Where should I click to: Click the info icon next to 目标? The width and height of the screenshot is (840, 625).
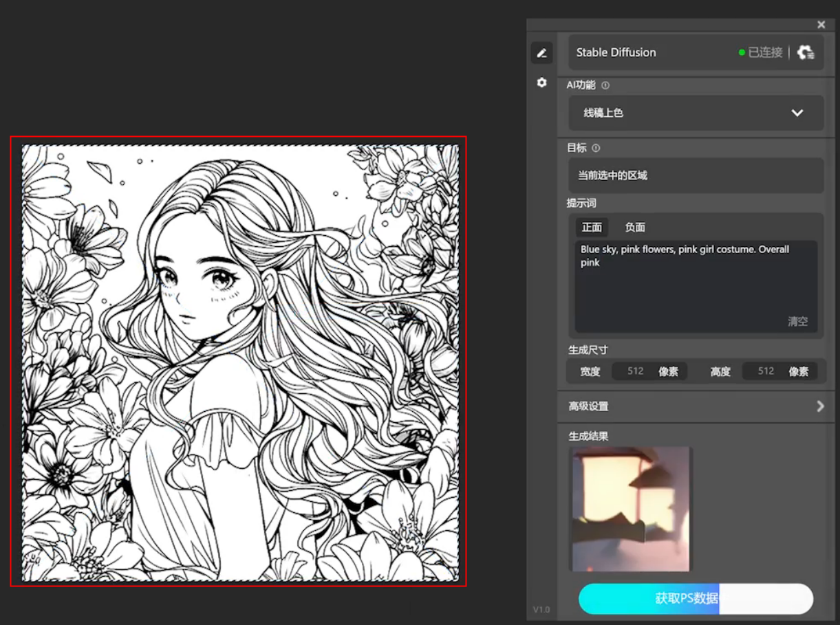tap(596, 148)
